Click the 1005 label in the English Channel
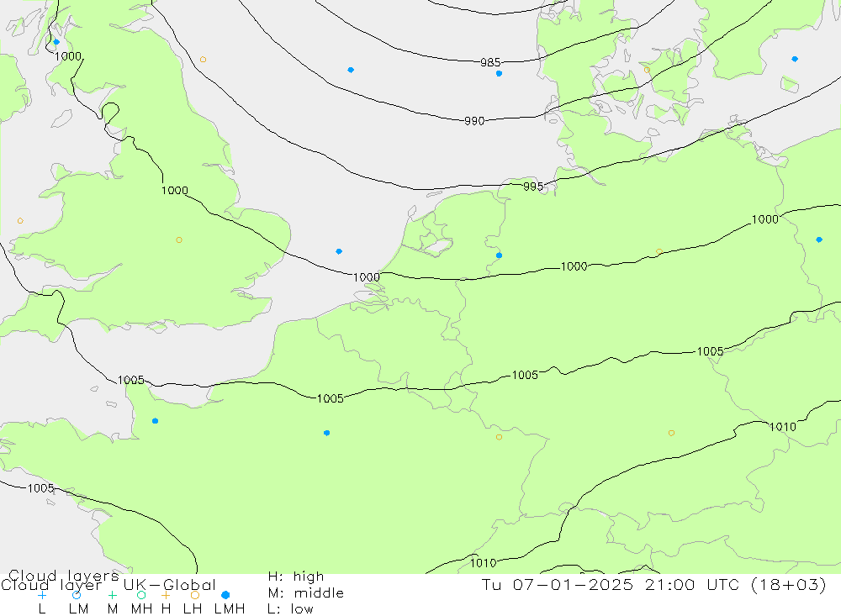The image size is (841, 616). point(131,380)
